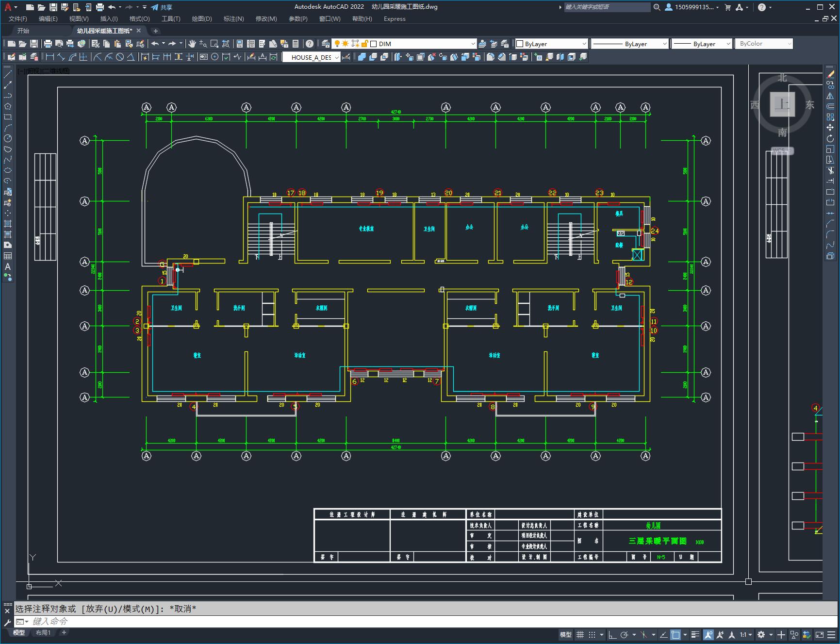Click the Plot (printer) icon in standard toolbar
840x644 pixels.
[x=48, y=44]
